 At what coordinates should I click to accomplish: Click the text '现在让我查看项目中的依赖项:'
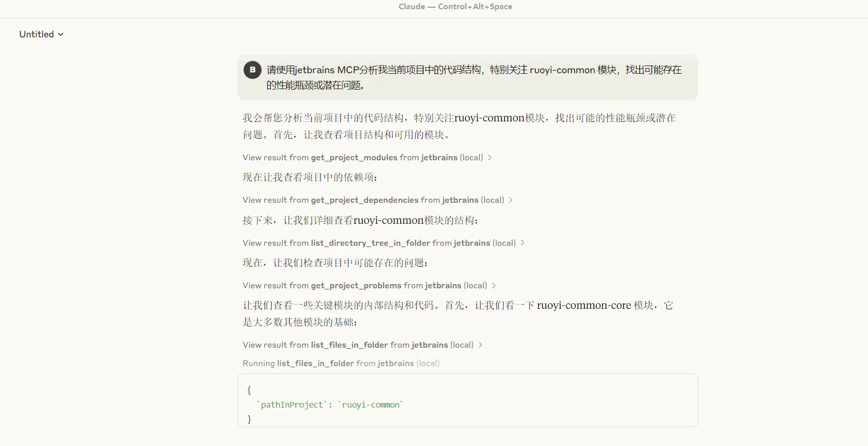click(310, 177)
